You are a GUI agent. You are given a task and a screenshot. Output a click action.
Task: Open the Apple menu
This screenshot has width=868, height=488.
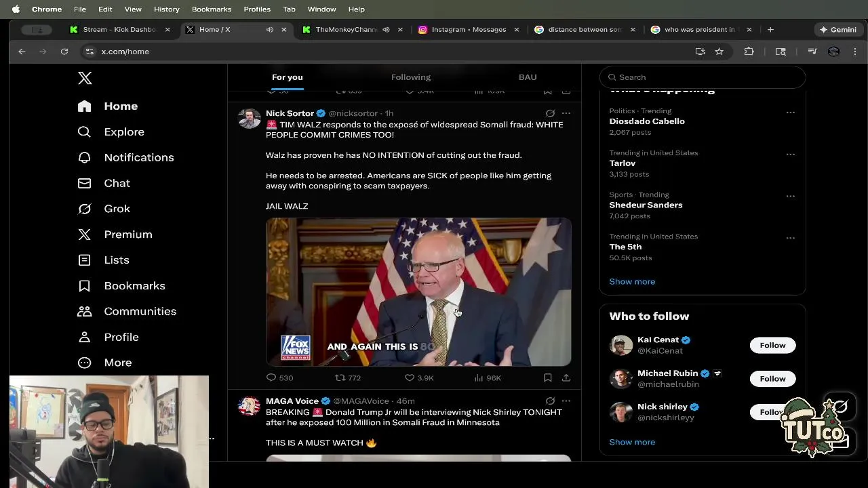coord(16,9)
